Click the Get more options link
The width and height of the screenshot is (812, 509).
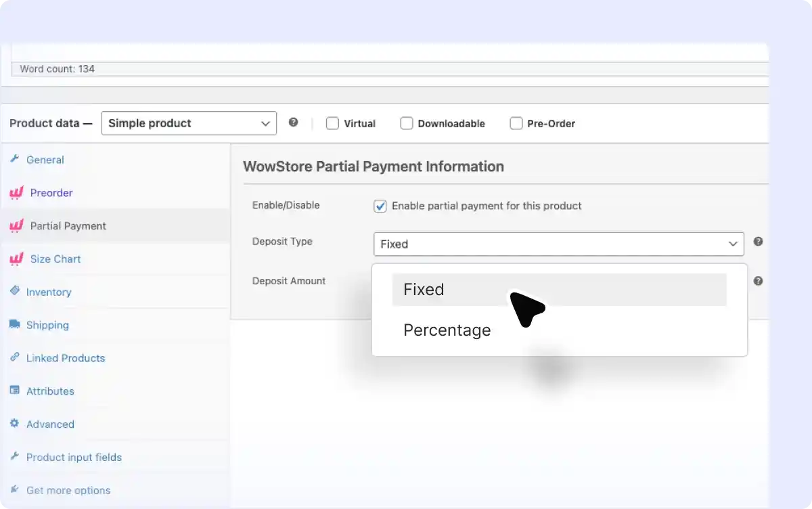[x=68, y=490]
